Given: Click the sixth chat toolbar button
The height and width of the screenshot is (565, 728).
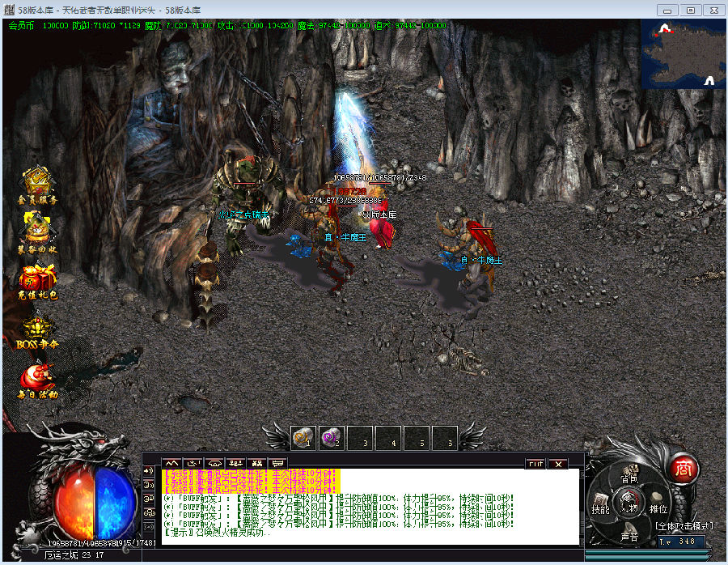Looking at the screenshot, I should [x=277, y=463].
